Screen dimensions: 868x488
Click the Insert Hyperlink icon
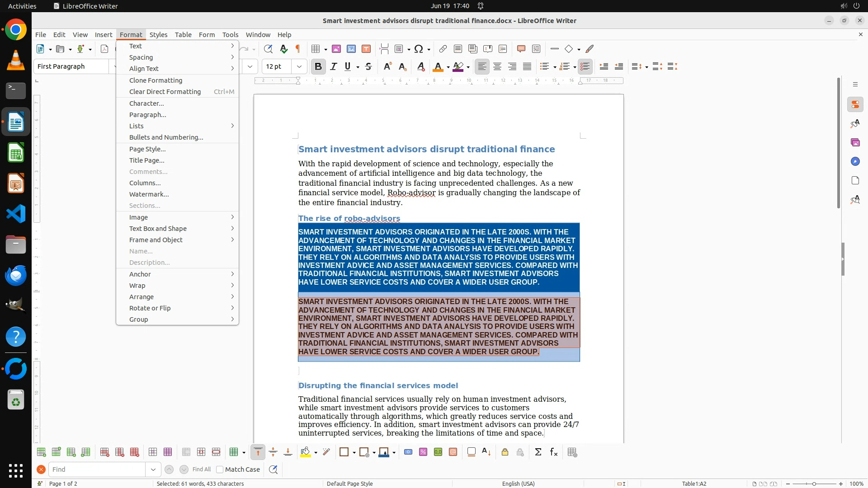point(443,49)
